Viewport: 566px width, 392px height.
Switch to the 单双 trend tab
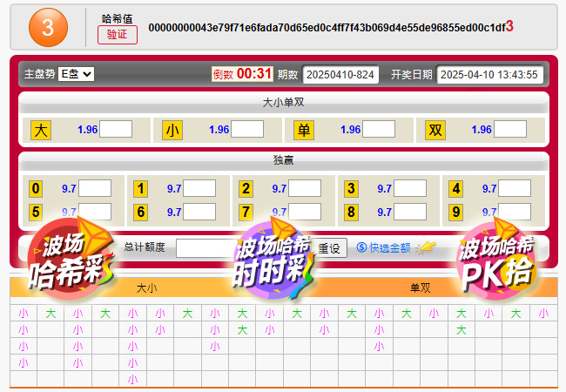coord(421,287)
